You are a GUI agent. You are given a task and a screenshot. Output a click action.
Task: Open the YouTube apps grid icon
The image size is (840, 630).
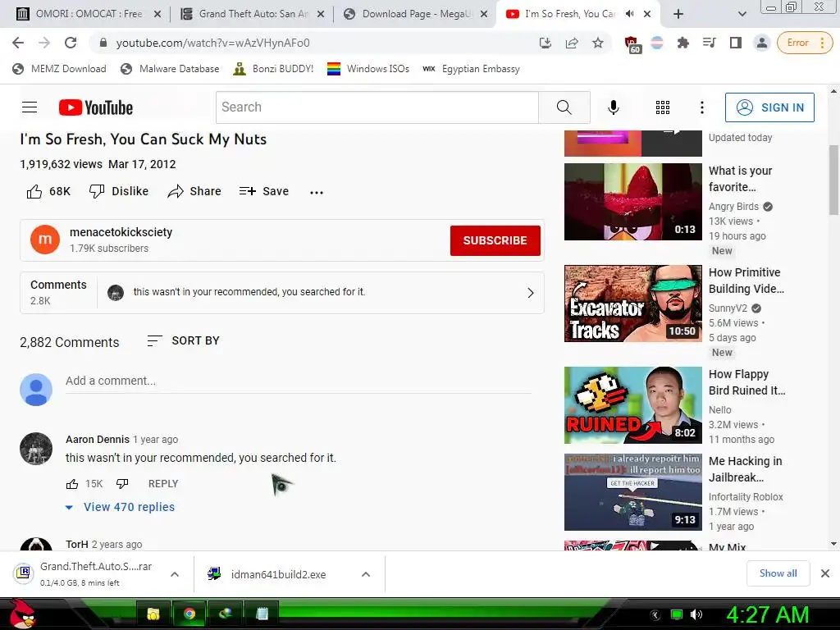pyautogui.click(x=663, y=107)
